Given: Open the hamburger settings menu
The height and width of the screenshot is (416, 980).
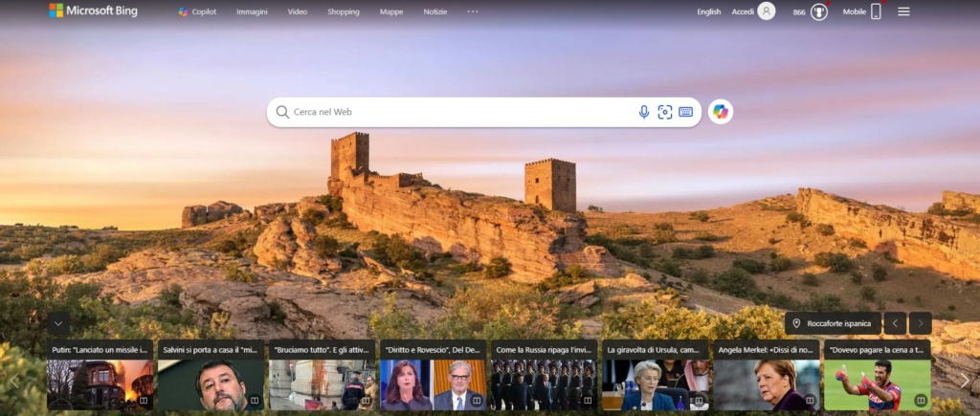Looking at the screenshot, I should point(903,11).
